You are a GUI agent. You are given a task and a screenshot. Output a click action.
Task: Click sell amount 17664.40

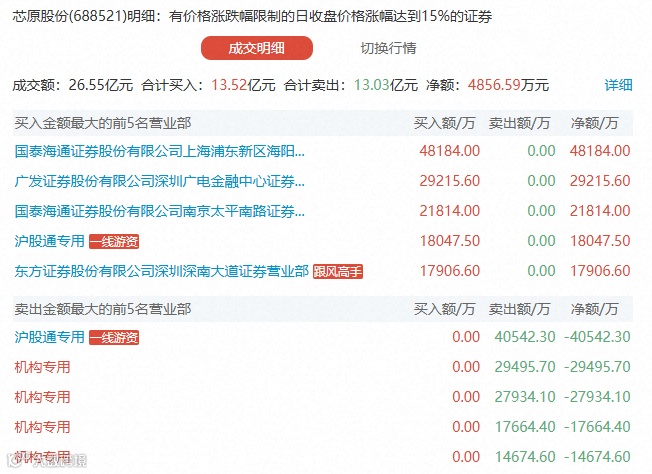pyautogui.click(x=525, y=427)
